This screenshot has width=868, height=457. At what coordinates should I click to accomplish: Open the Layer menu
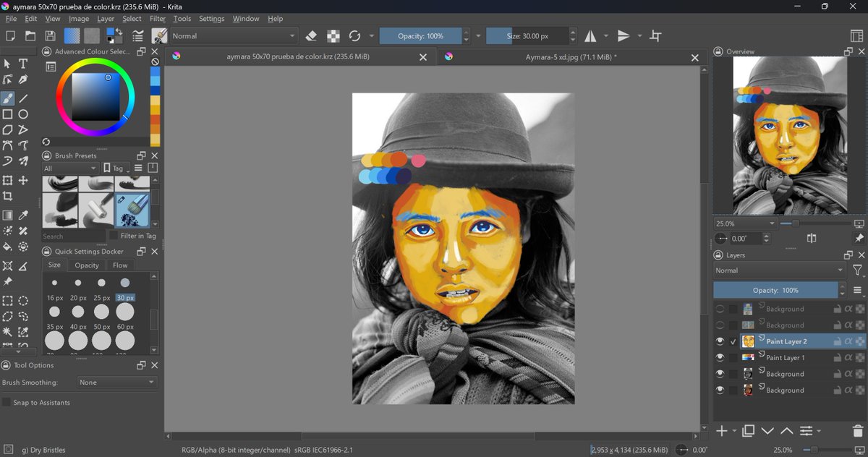point(106,19)
